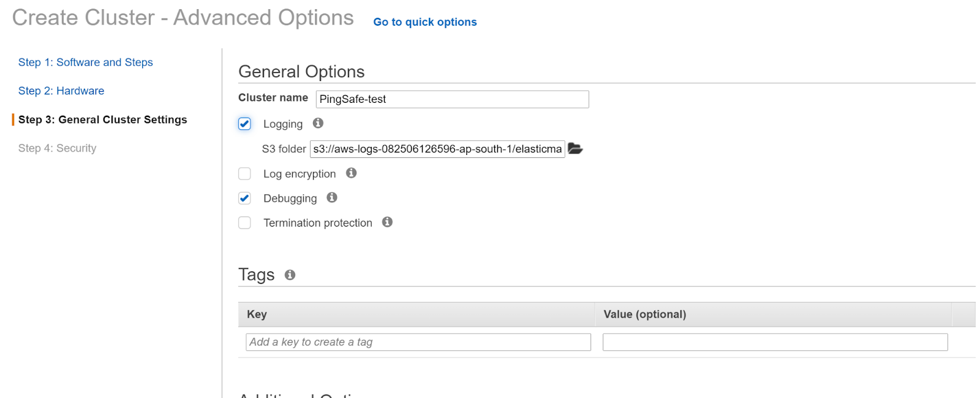Image resolution: width=980 pixels, height=398 pixels.
Task: Click the Cluster name text field
Action: tap(452, 99)
